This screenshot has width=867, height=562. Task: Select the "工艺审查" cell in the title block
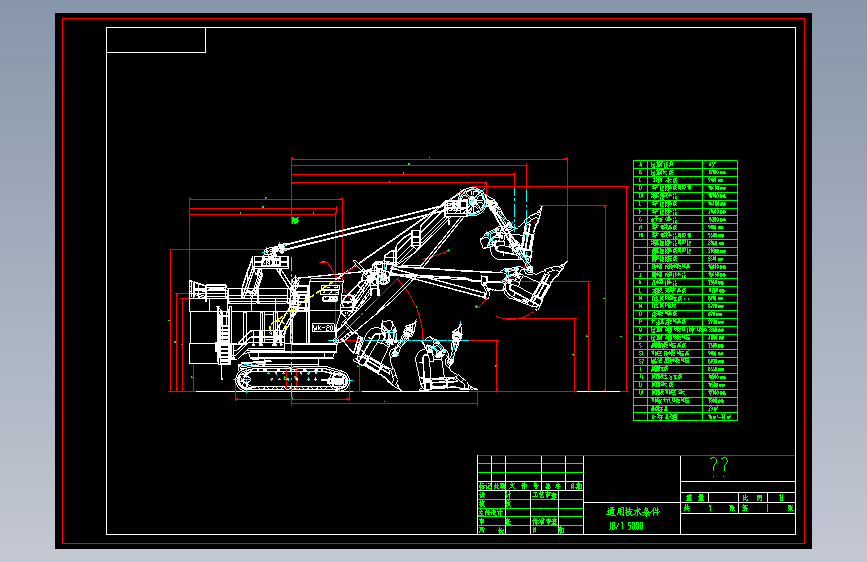[545, 495]
